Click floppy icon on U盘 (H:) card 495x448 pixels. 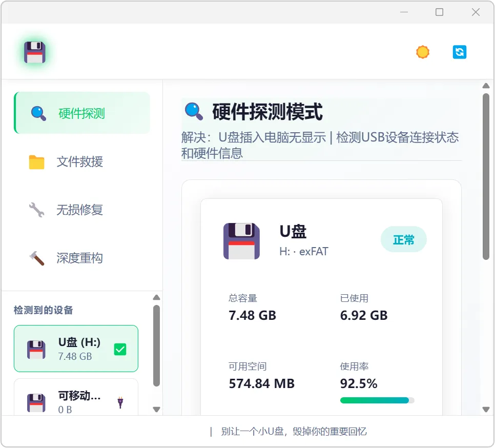pyautogui.click(x=36, y=350)
